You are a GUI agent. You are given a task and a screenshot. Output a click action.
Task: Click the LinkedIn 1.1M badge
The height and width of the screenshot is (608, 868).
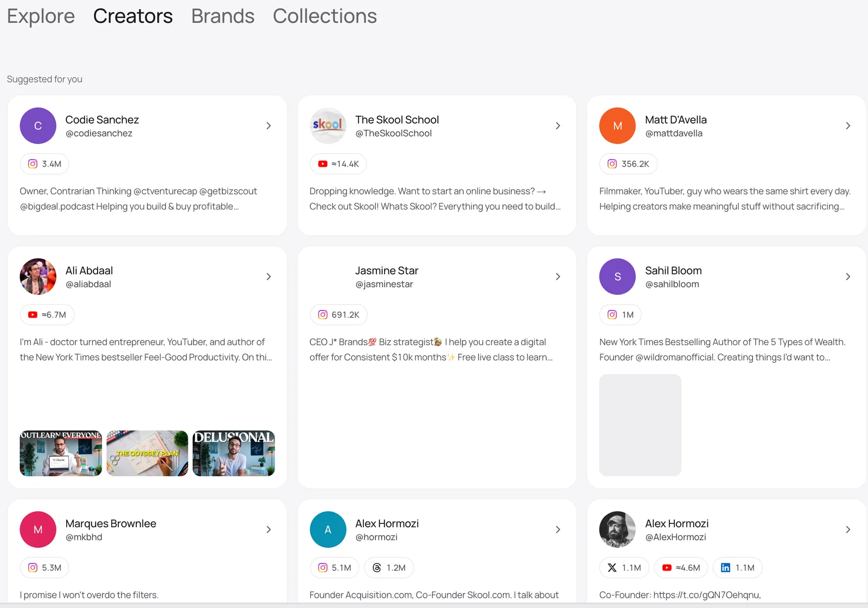click(738, 568)
